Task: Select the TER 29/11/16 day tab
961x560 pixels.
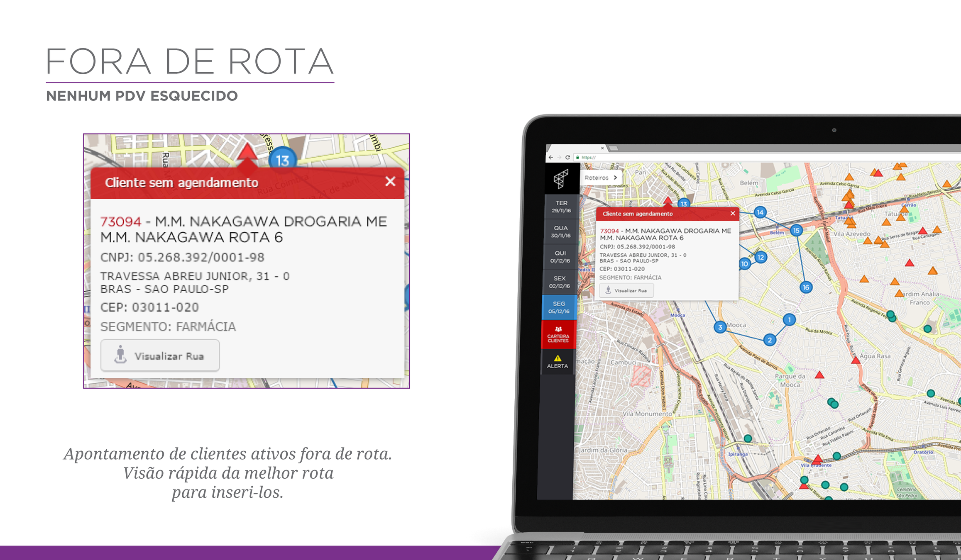Action: click(x=561, y=207)
